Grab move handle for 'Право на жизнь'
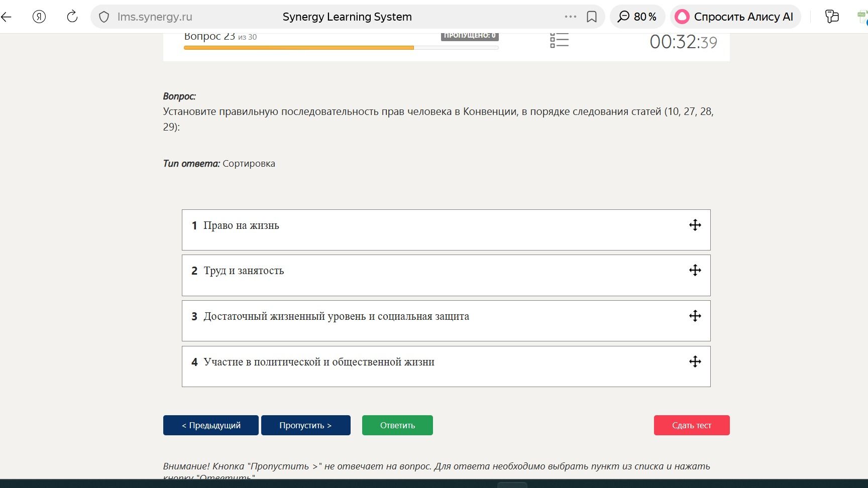 point(695,225)
